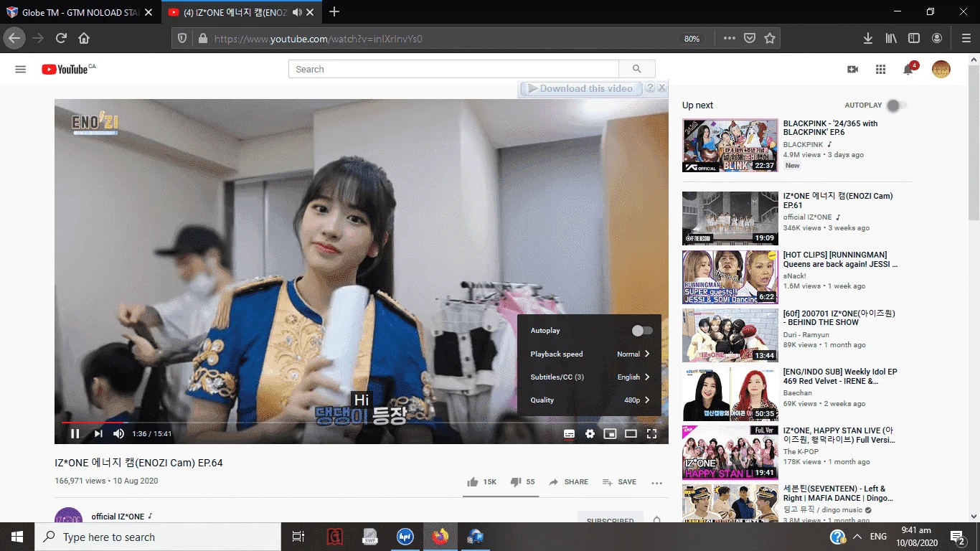Open download bar help question mark
The width and height of the screenshot is (980, 551).
click(x=650, y=88)
